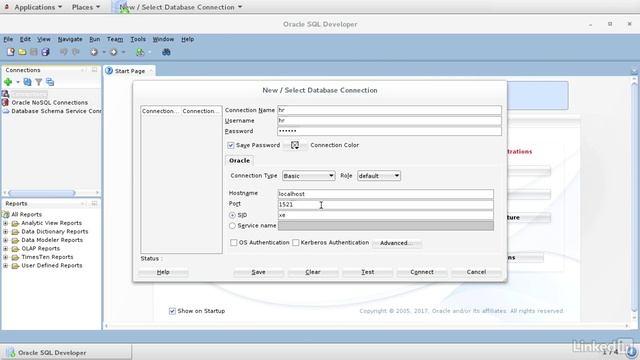Click the Oracle SQL Developer taskbar icon
Viewport: 640px width, 360px height.
11,353
